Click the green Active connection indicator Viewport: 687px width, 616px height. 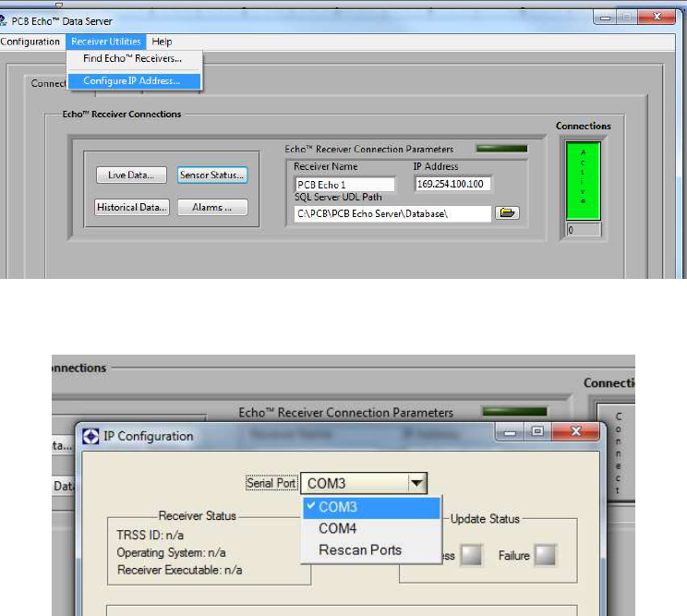(x=583, y=180)
